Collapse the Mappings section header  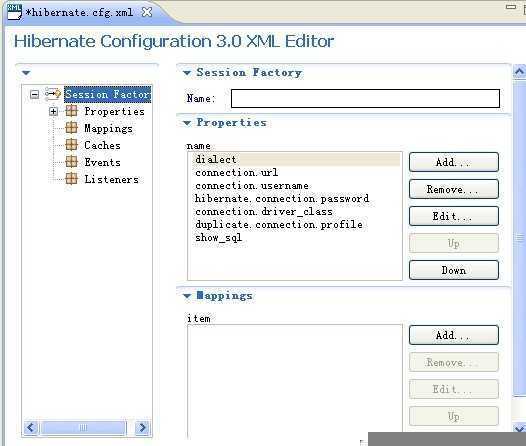tap(187, 295)
